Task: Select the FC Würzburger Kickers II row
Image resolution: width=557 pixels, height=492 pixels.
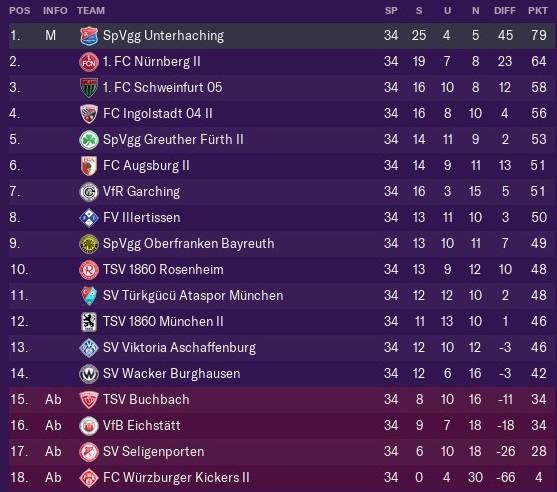Action: pos(282,477)
